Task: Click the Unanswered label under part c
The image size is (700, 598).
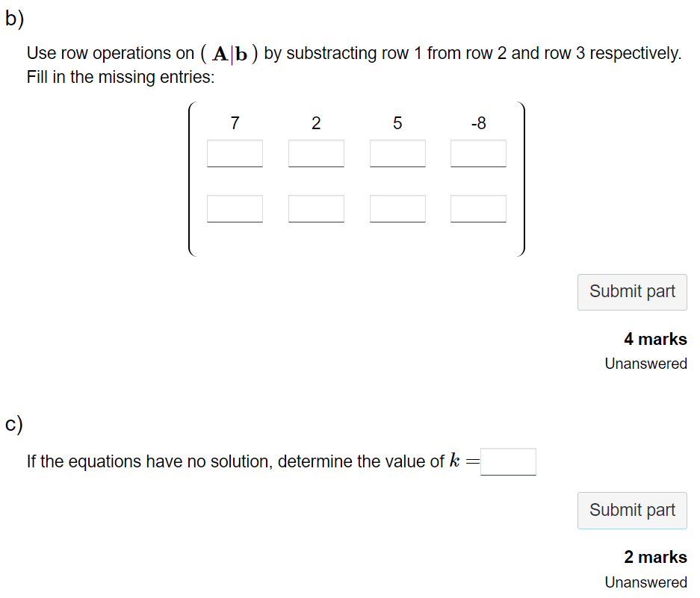Action: click(645, 582)
